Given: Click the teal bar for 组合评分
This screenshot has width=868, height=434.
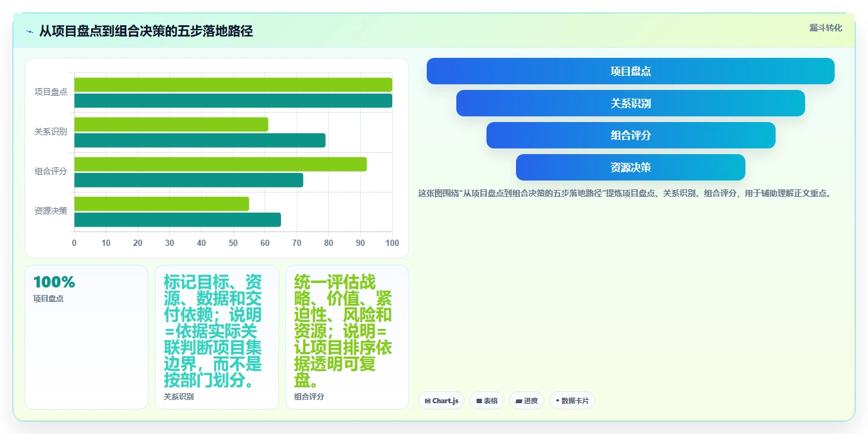Looking at the screenshot, I should pos(189,180).
